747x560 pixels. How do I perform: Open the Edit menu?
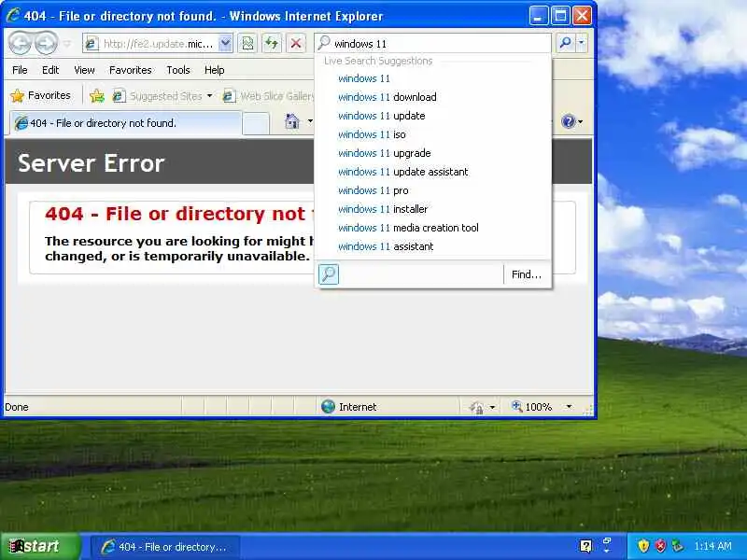(50, 70)
